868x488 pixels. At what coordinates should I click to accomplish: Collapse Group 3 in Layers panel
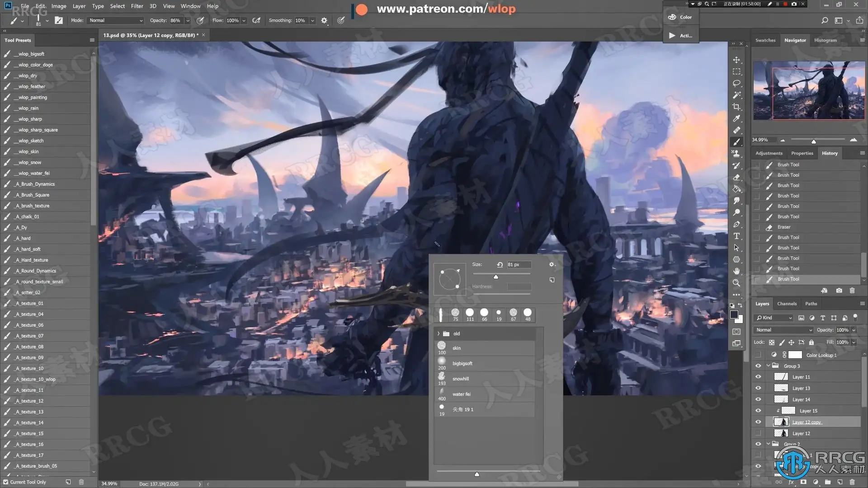(x=768, y=366)
